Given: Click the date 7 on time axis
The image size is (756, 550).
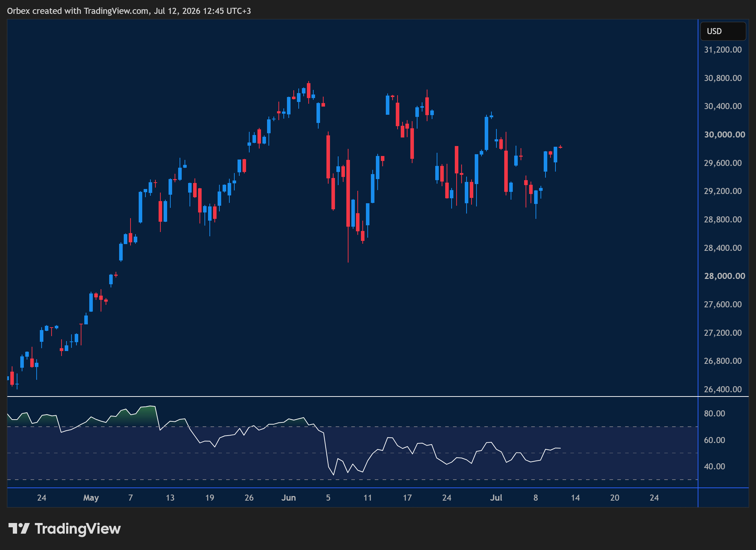Looking at the screenshot, I should [131, 498].
